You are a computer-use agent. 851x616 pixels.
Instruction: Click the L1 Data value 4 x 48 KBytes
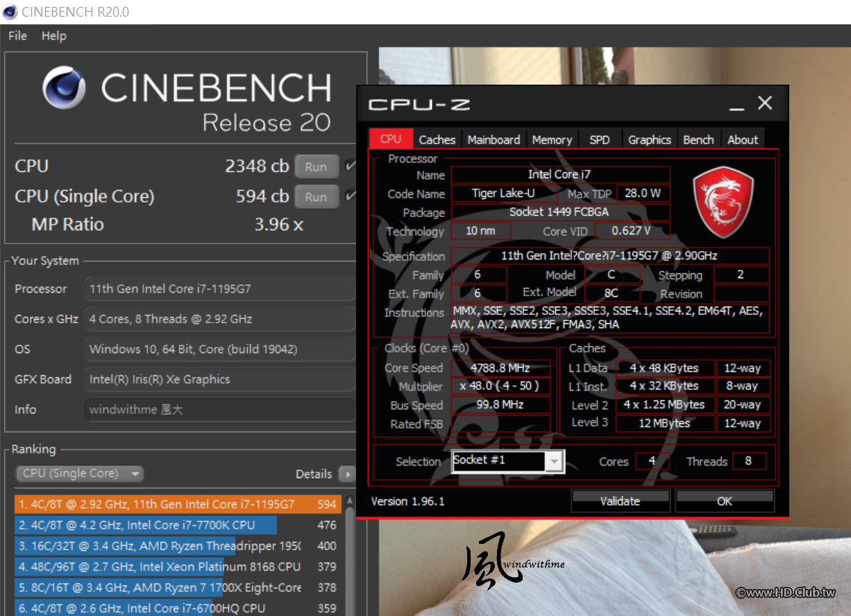(x=665, y=368)
